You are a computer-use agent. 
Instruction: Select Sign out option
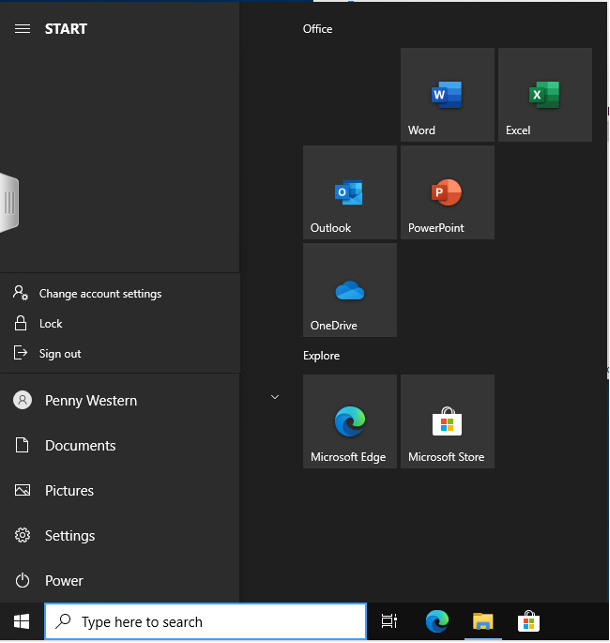pyautogui.click(x=60, y=354)
